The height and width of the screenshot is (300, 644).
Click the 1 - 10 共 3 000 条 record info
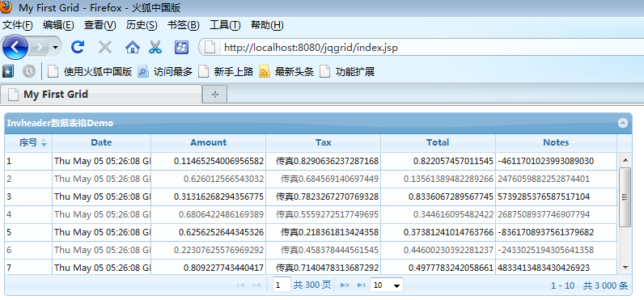pyautogui.click(x=589, y=285)
